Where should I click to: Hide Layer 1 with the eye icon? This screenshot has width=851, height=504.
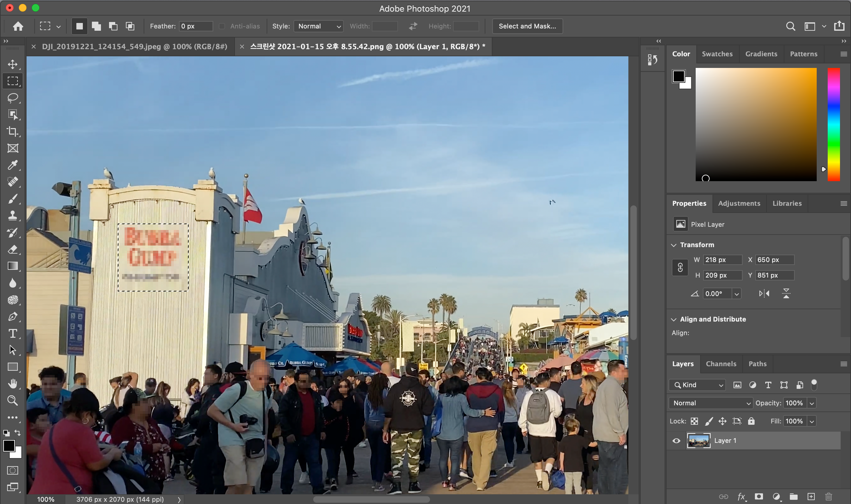pyautogui.click(x=676, y=441)
